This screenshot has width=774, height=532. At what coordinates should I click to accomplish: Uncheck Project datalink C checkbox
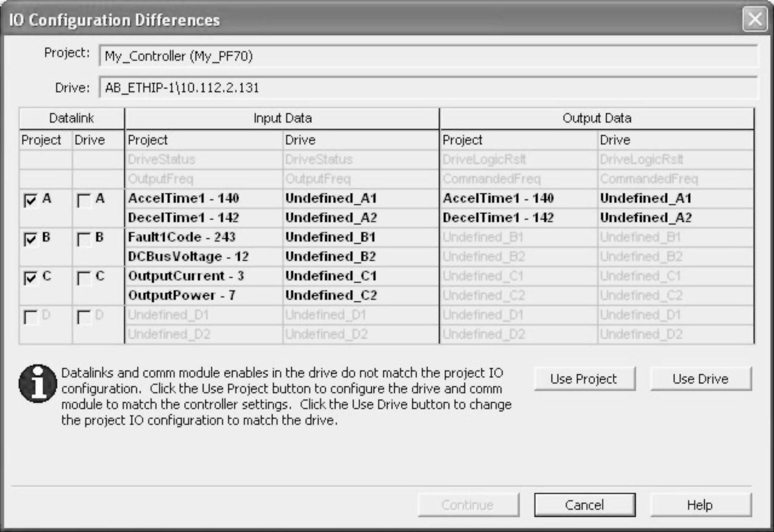(31, 277)
